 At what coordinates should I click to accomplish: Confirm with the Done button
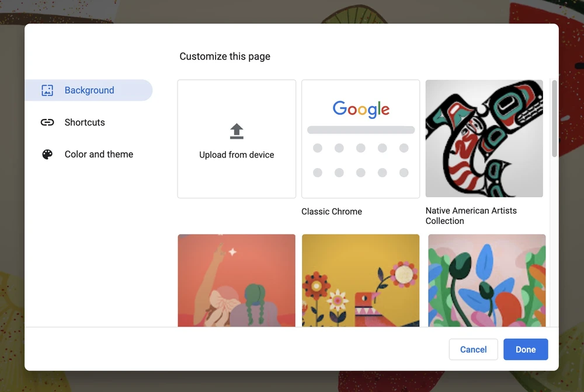click(x=526, y=349)
